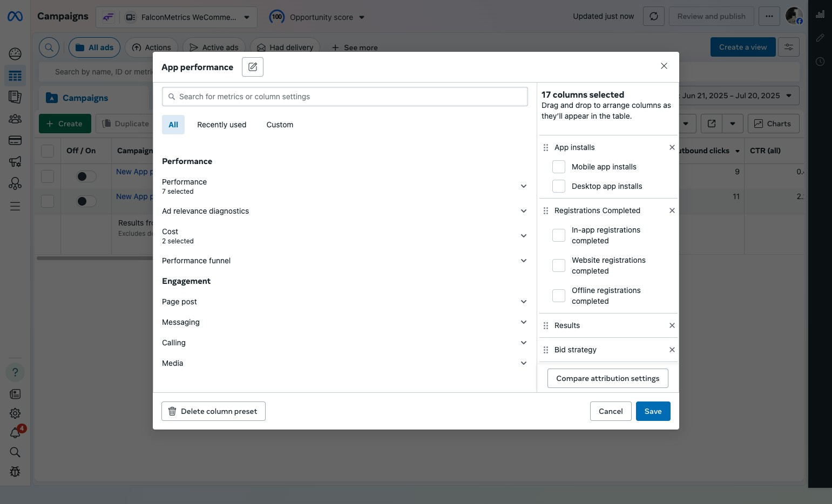This screenshot has width=832, height=504.
Task: Open the Settings gear in the left sidebar
Action: tap(15, 413)
